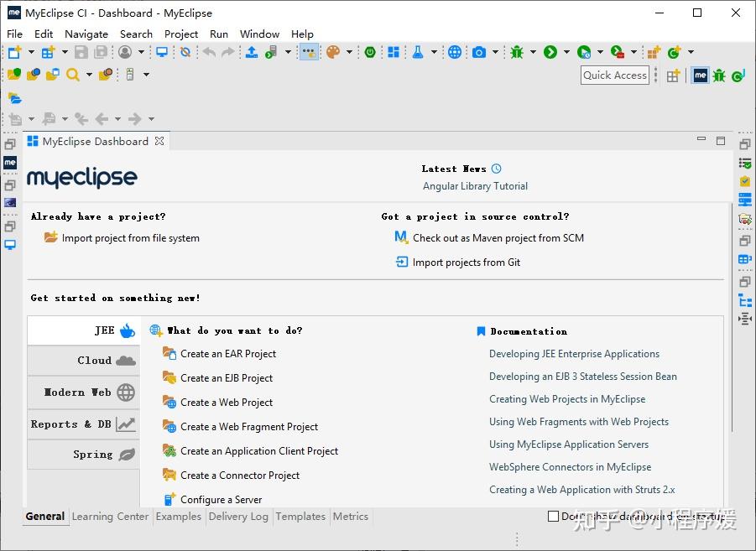Image resolution: width=756 pixels, height=551 pixels.
Task: Select the Cloud category tab
Action: (84, 361)
